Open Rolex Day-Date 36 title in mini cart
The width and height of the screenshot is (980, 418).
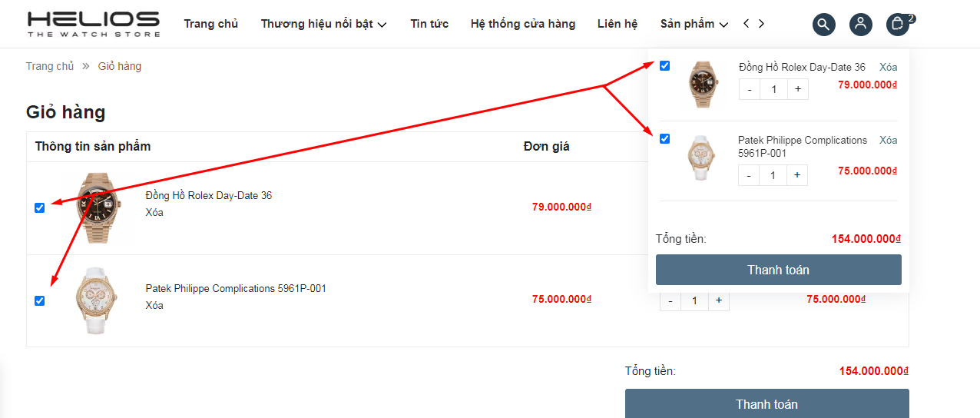pyautogui.click(x=802, y=67)
